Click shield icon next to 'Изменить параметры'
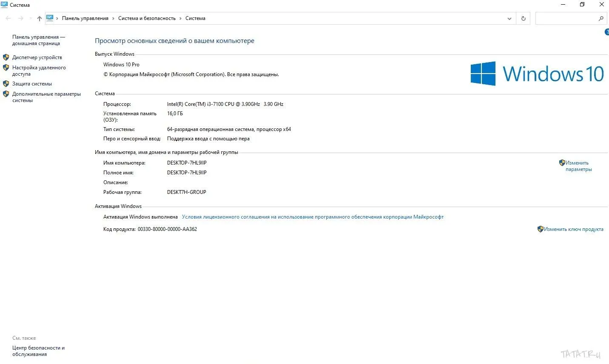Viewport: 609px width, 364px height. [562, 162]
